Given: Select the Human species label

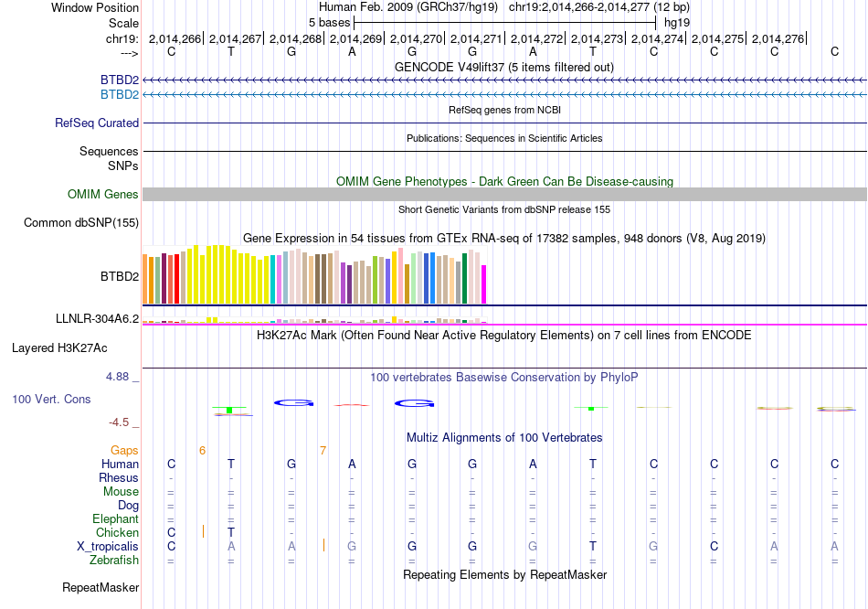Looking at the screenshot, I should [120, 464].
